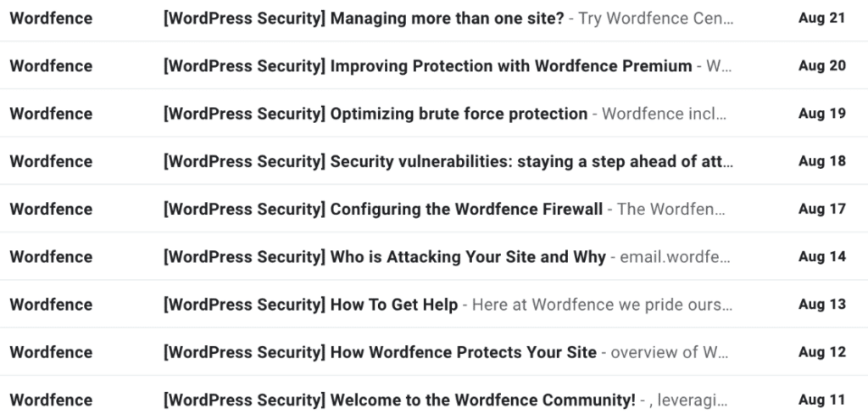Open "Configuring the Wordfence Firewall" email

click(466, 209)
